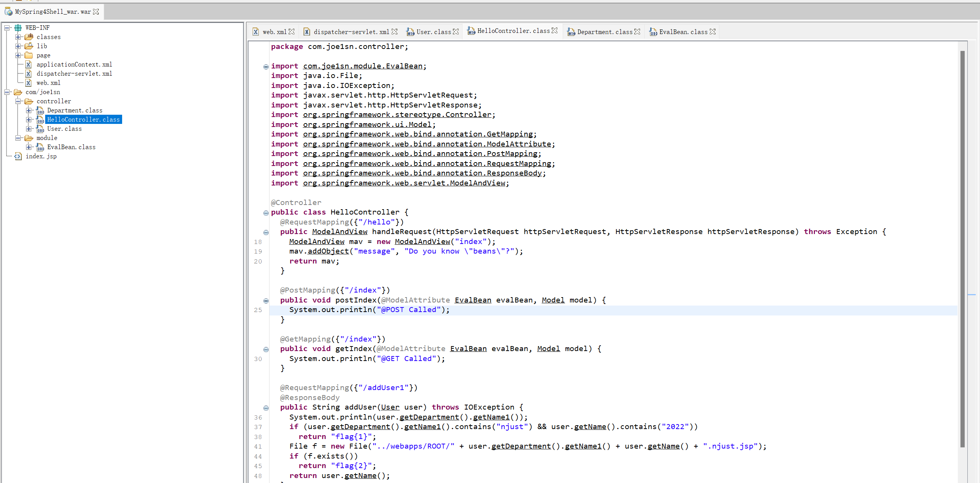Collapse the WEB-INF tree node
The width and height of the screenshot is (980, 483).
[x=7, y=28]
